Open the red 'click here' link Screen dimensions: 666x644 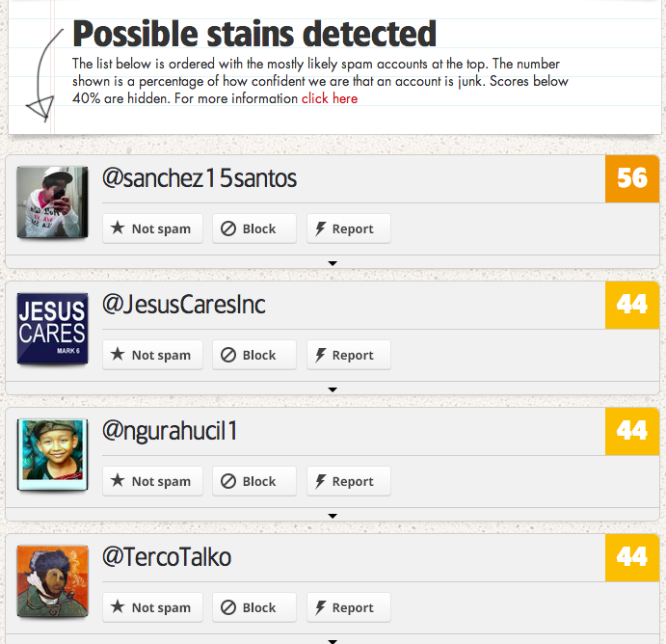(329, 98)
